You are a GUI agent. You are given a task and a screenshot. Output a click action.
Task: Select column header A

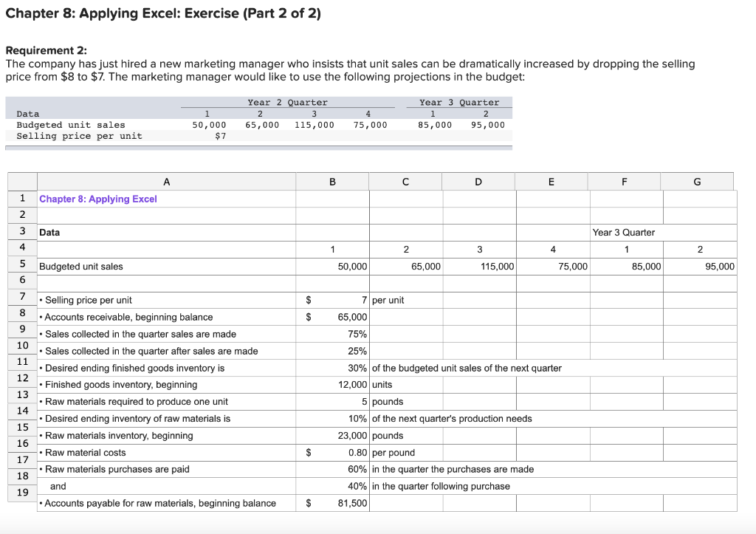click(166, 180)
